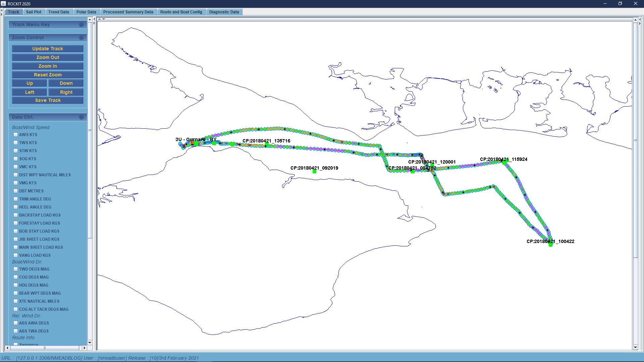Click the CP:20180421_100422 green waypoint marker
644x362 pixels.
click(x=550, y=245)
